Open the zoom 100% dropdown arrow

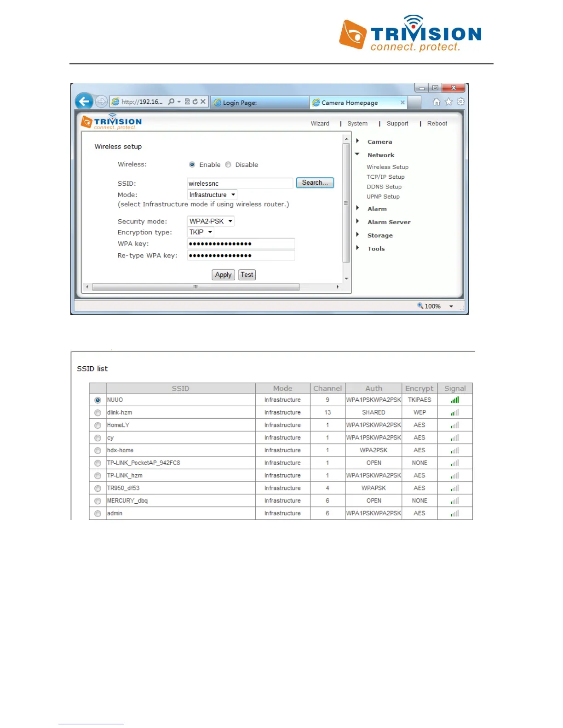point(451,306)
